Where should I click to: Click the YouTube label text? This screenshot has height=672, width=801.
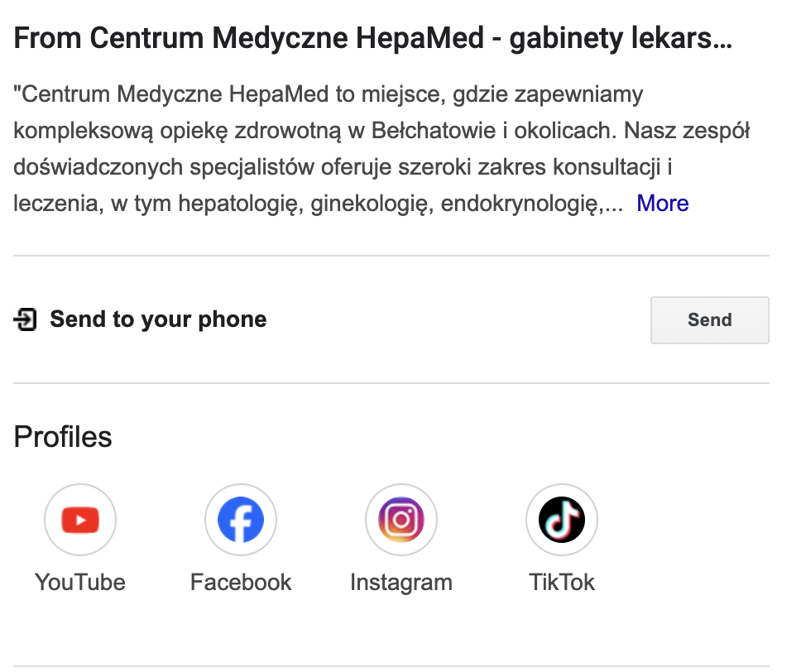click(79, 582)
